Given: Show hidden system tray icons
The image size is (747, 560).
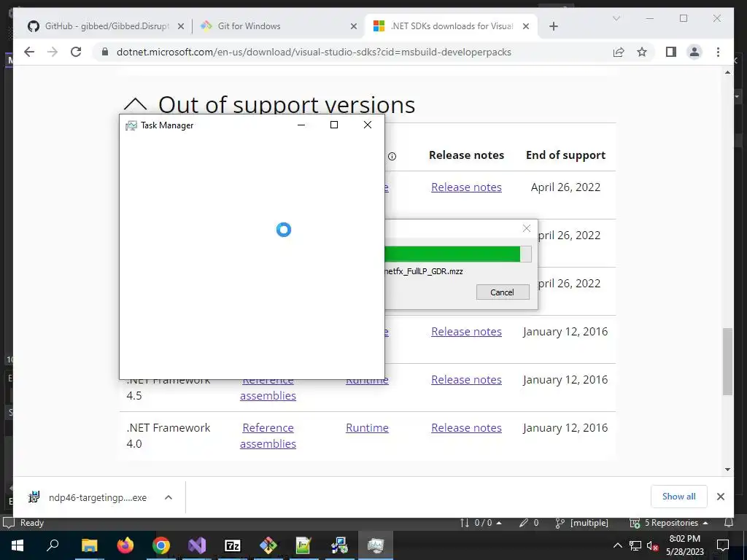Looking at the screenshot, I should (617, 545).
